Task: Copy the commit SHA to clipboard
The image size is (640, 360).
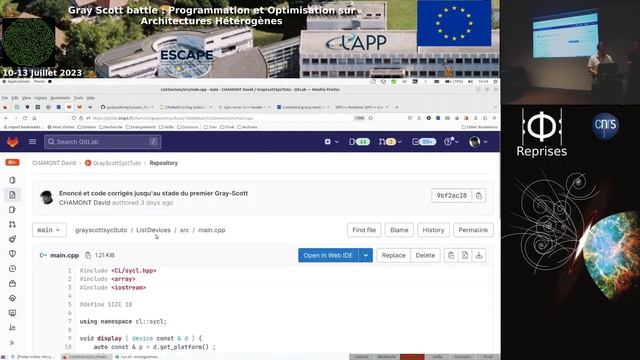Action: coord(479,196)
